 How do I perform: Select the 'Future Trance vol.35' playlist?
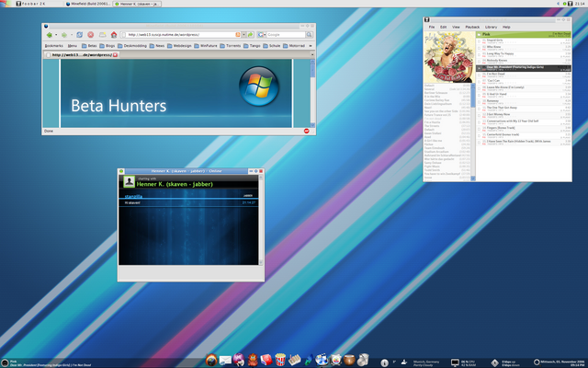click(x=447, y=115)
